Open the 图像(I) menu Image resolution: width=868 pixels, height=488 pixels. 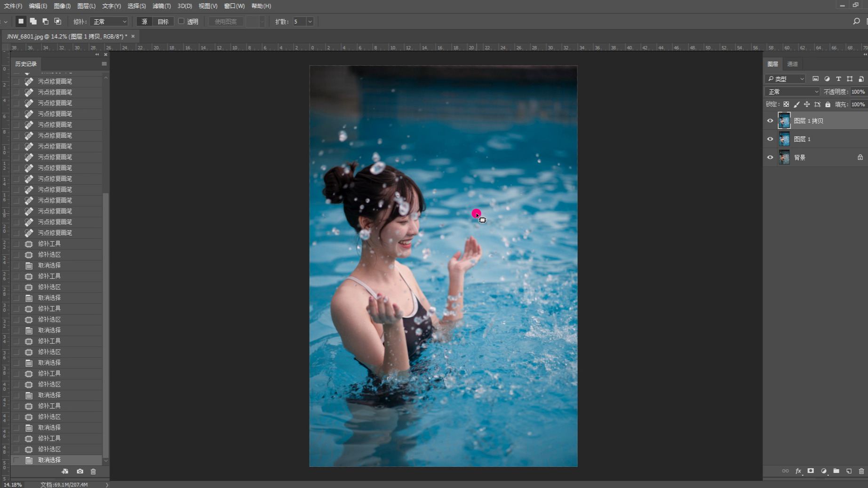[x=62, y=6]
